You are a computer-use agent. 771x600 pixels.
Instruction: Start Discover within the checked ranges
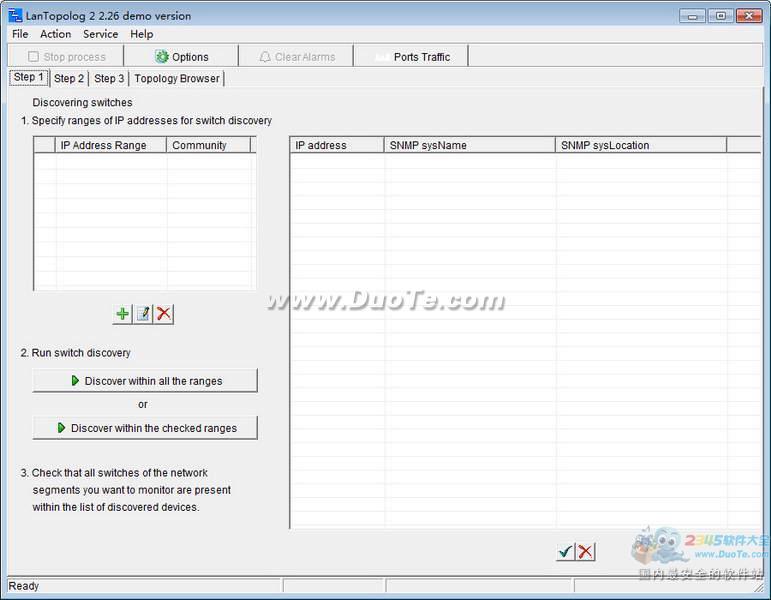tap(145, 428)
